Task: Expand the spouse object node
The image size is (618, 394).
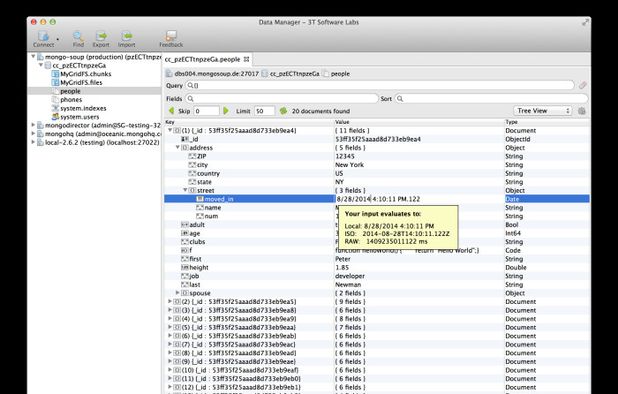Action: [x=178, y=293]
